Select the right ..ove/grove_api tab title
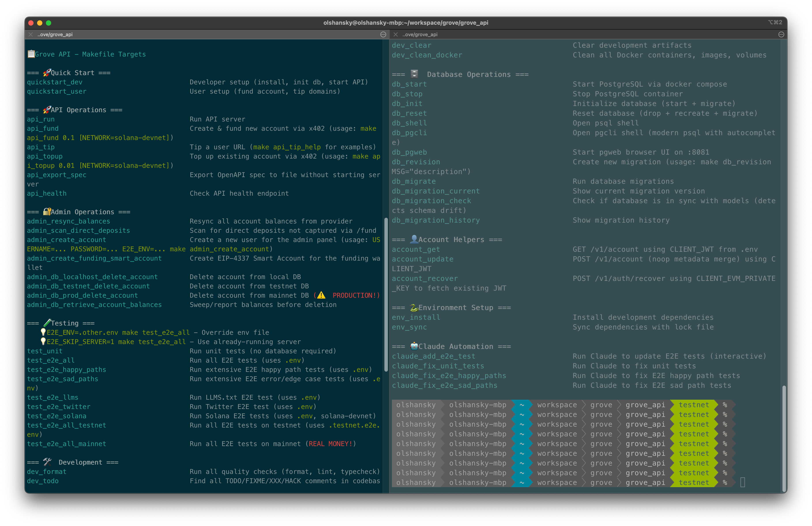 tap(420, 34)
